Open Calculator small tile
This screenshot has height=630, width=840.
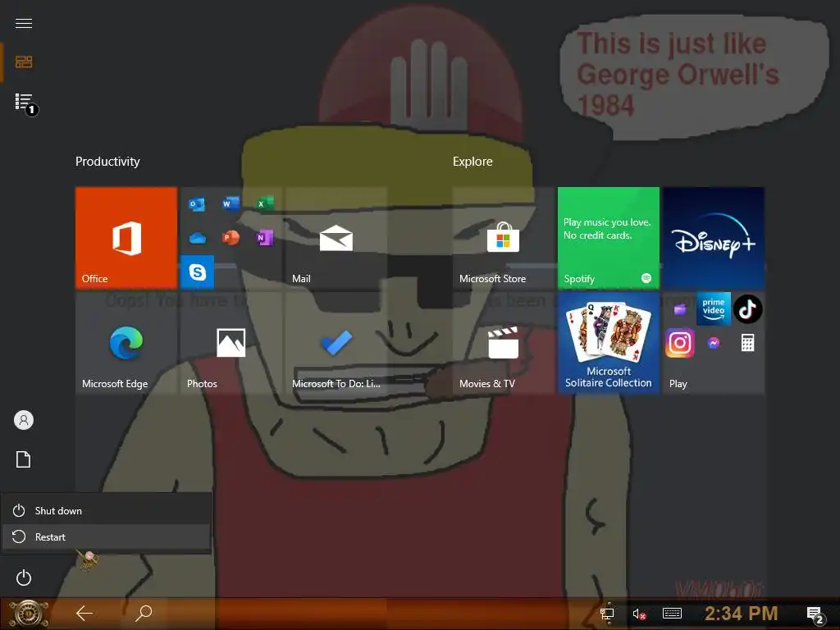(x=748, y=343)
